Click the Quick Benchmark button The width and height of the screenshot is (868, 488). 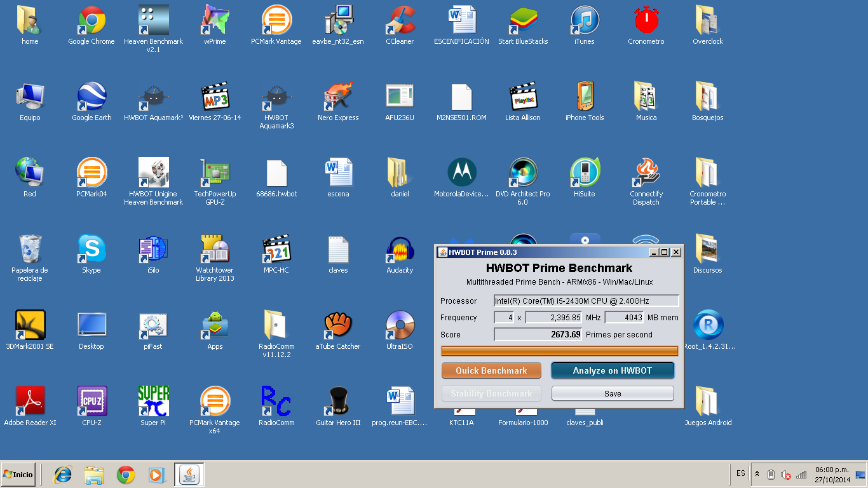coord(491,370)
